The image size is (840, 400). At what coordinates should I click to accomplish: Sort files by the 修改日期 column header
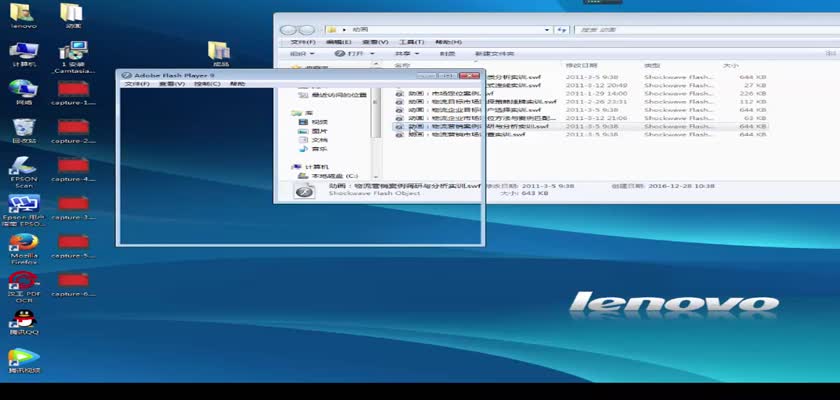(581, 65)
